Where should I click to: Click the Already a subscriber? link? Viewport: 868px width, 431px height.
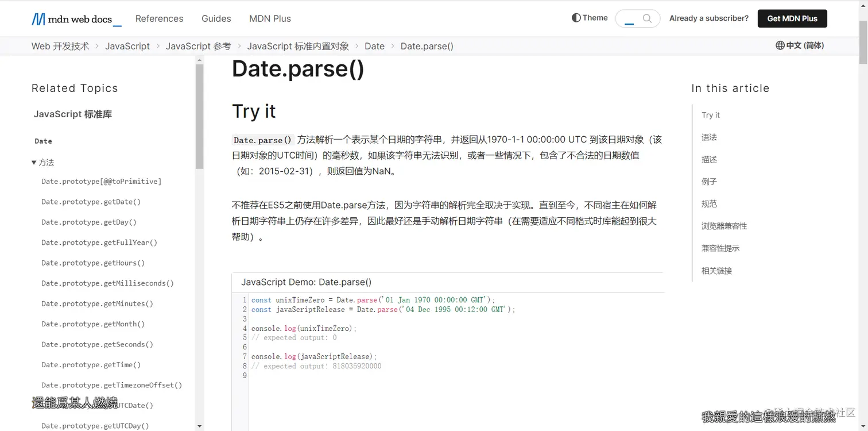(x=708, y=18)
